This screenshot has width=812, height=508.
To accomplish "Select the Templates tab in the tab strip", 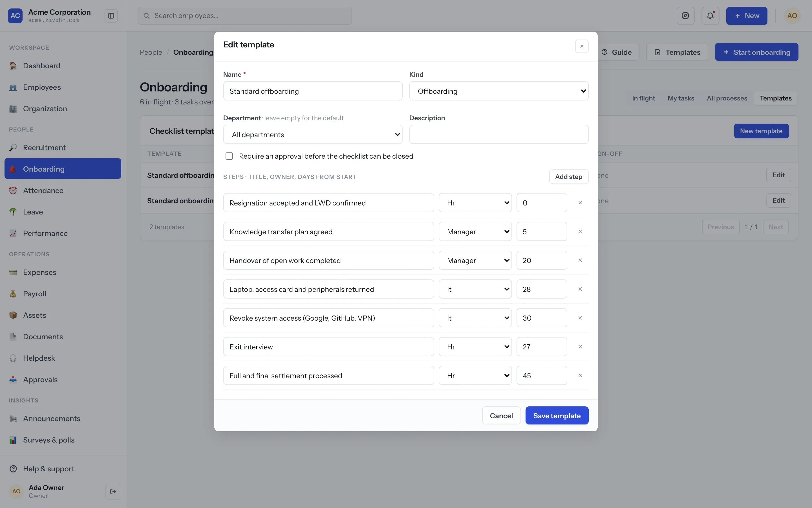I will [775, 98].
